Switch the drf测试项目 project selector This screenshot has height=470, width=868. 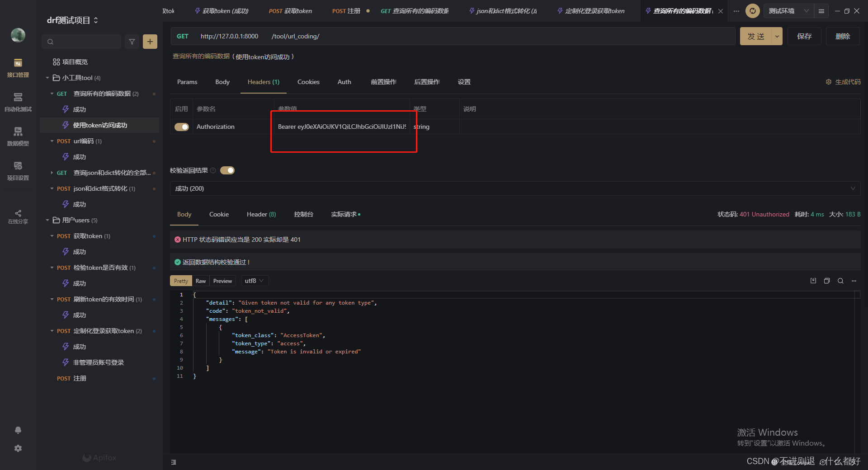(72, 20)
